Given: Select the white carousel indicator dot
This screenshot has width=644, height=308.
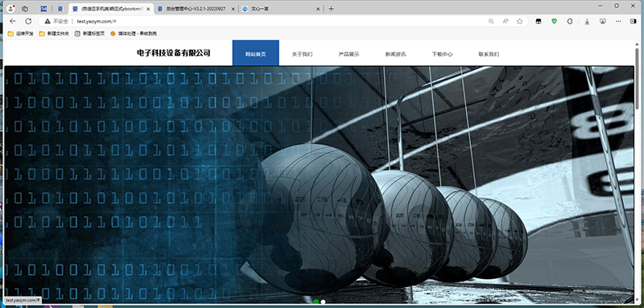Looking at the screenshot, I should tap(324, 302).
